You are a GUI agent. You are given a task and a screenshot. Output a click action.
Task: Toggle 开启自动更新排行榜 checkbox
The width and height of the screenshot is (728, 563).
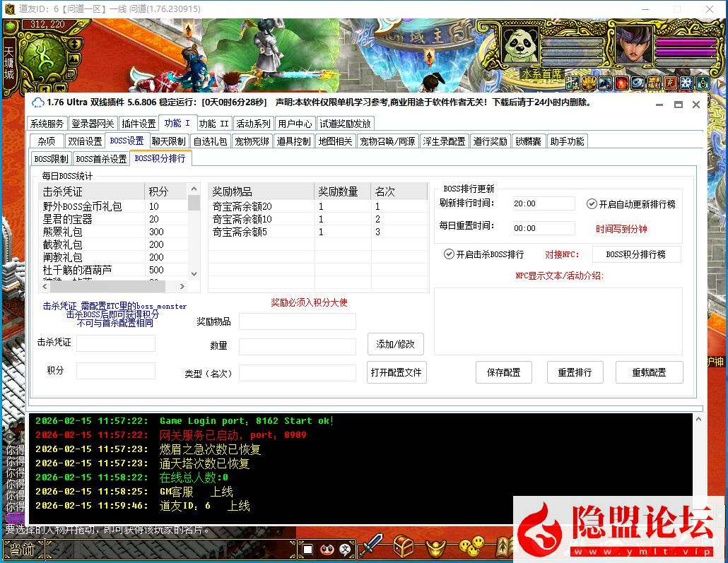[592, 203]
